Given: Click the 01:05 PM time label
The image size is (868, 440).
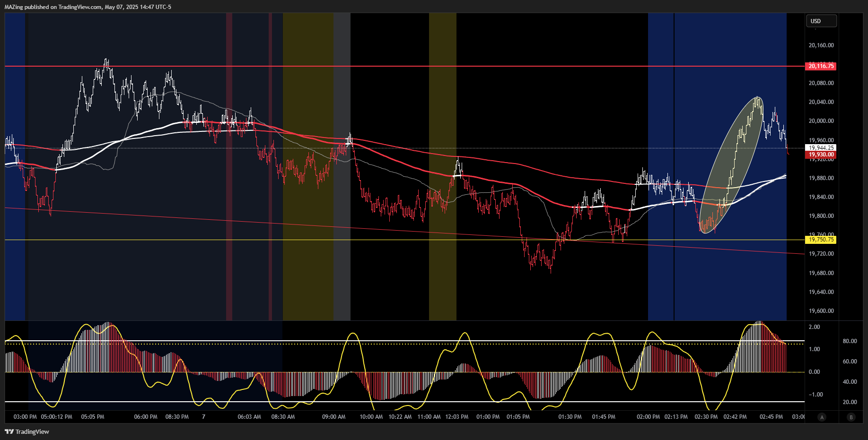Looking at the screenshot, I should click(518, 417).
